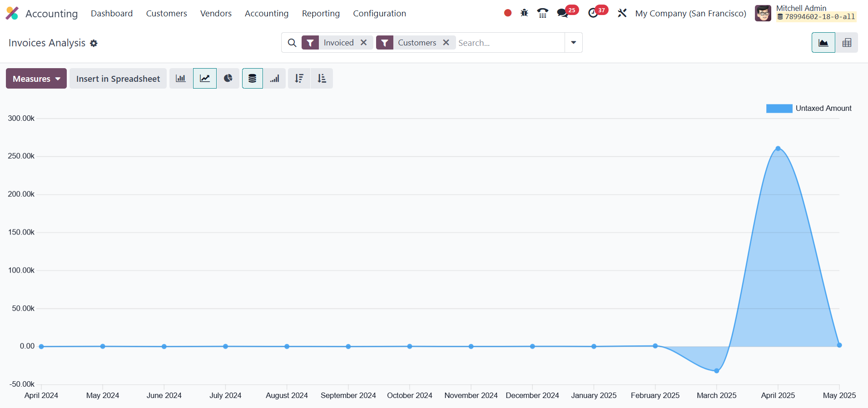Image resolution: width=868 pixels, height=408 pixels.
Task: Toggle Untaxed Amount legend visibility
Action: (x=808, y=108)
